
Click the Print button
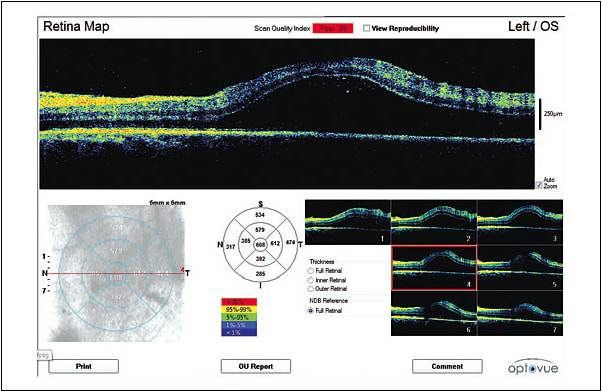pyautogui.click(x=83, y=366)
